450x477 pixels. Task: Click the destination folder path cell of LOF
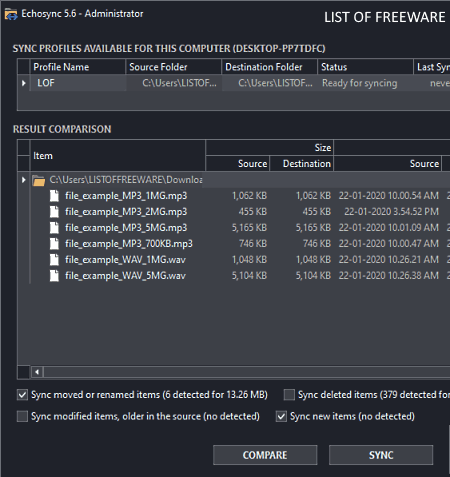pyautogui.click(x=269, y=83)
